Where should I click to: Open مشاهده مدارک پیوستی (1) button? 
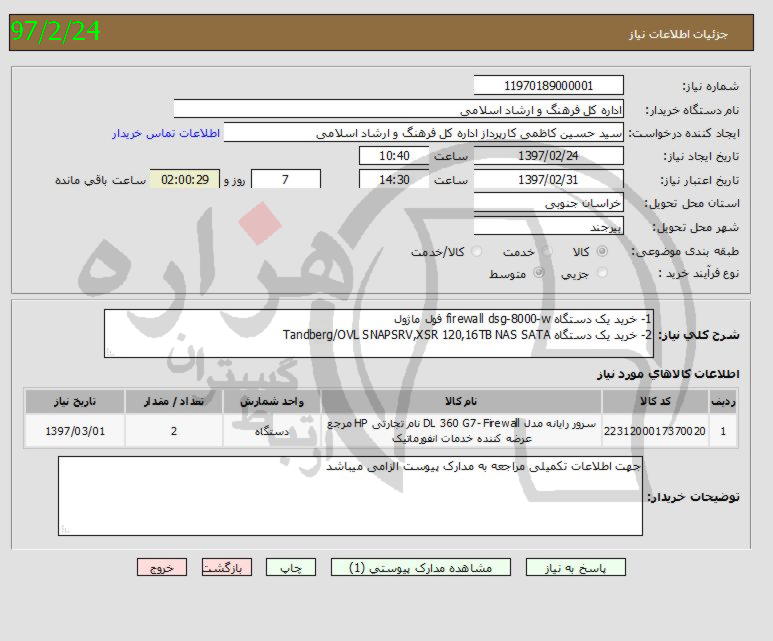[x=421, y=568]
